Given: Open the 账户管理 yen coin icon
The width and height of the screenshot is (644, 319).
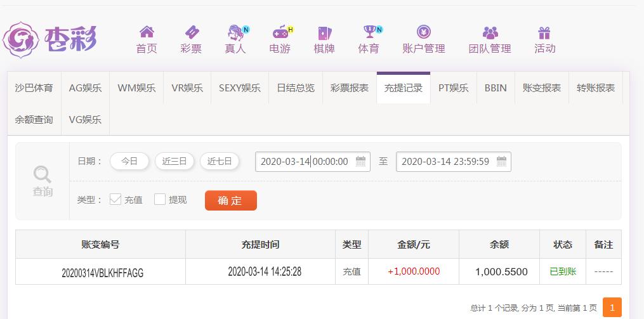Looking at the screenshot, I should point(423,32).
